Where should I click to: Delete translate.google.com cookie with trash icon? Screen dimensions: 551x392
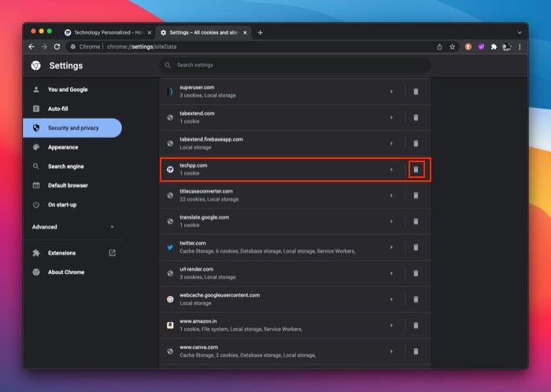click(416, 222)
